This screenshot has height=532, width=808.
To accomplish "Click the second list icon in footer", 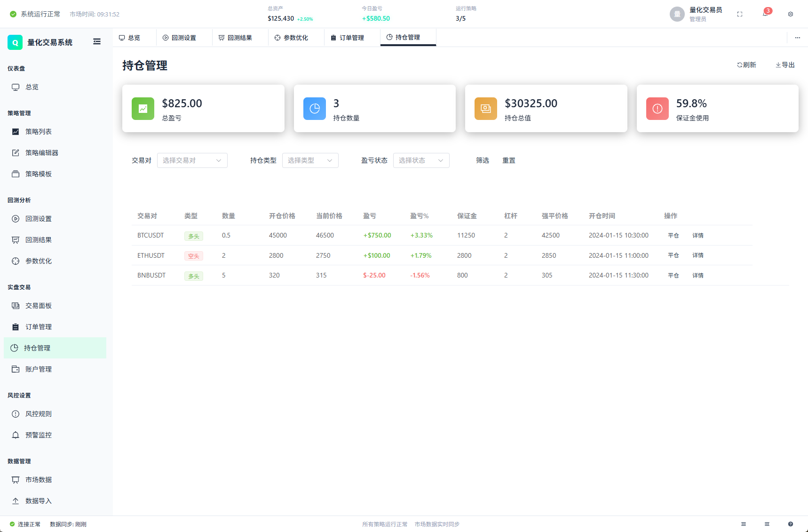I will tap(767, 524).
